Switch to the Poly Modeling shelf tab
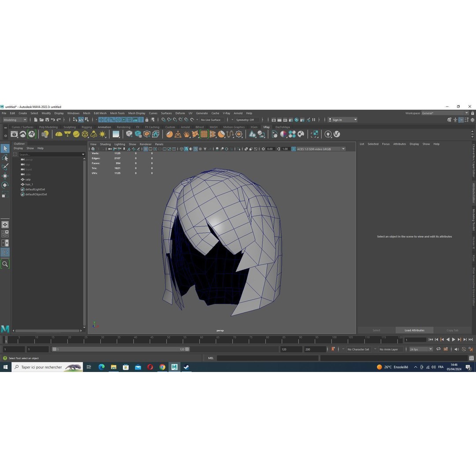This screenshot has height=476, width=476. pos(48,127)
